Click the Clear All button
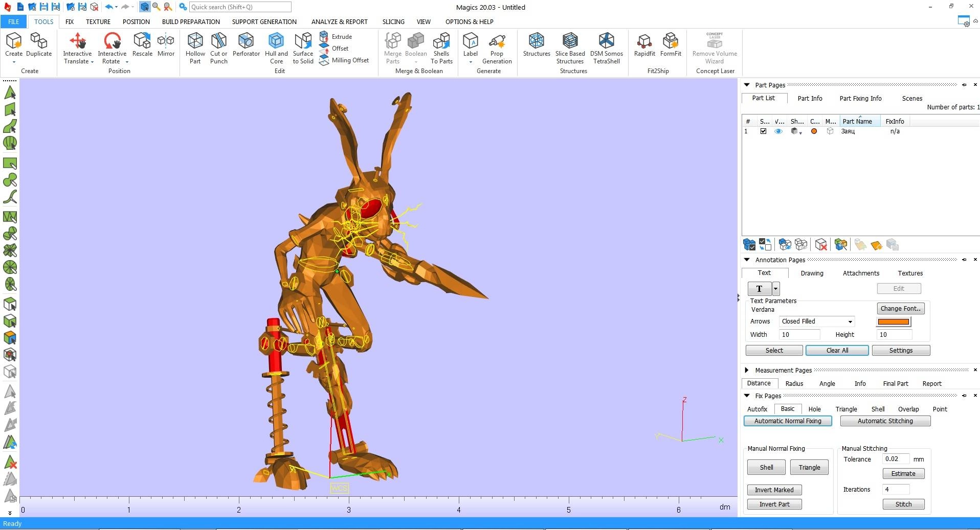The width and height of the screenshot is (980, 530). click(x=837, y=351)
